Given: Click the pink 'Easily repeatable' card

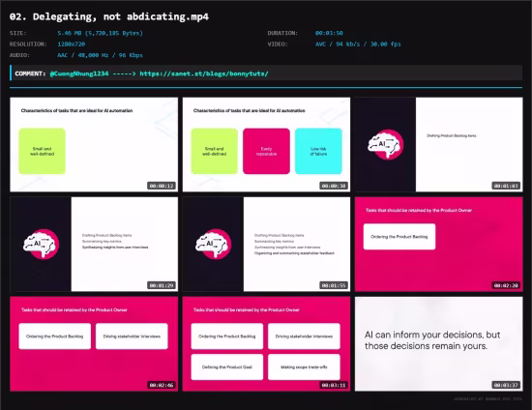Looking at the screenshot, I should 266,151.
